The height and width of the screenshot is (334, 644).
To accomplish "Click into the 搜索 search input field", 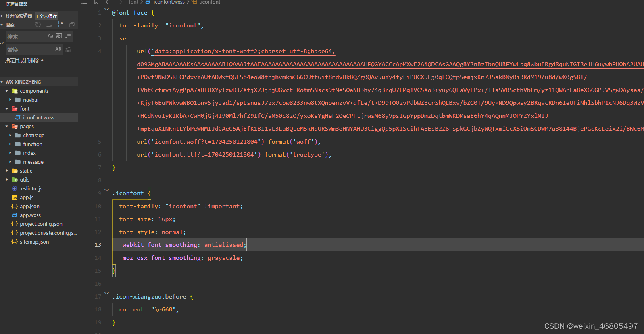I will pyautogui.click(x=26, y=37).
